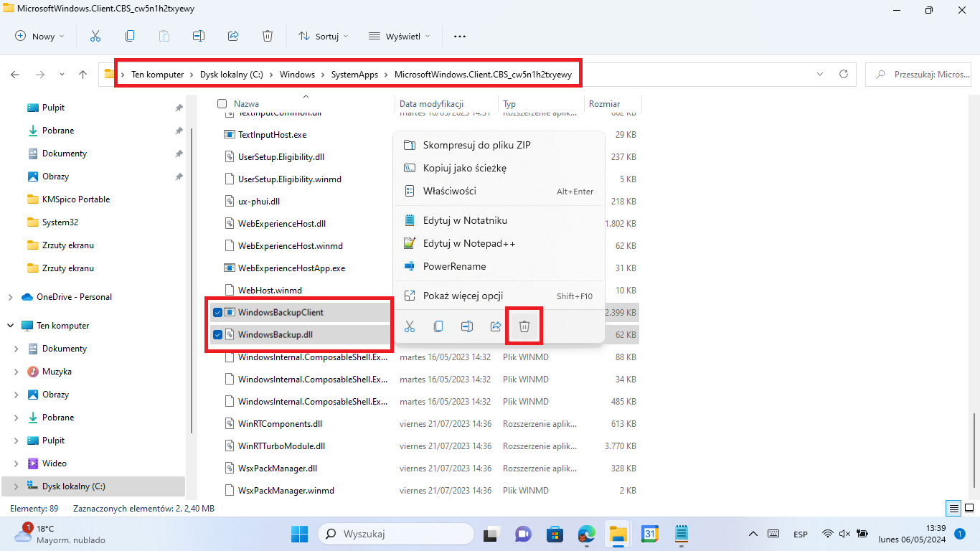Click Ten komputer in the address breadcrumb
The image size is (980, 551).
pyautogui.click(x=157, y=75)
